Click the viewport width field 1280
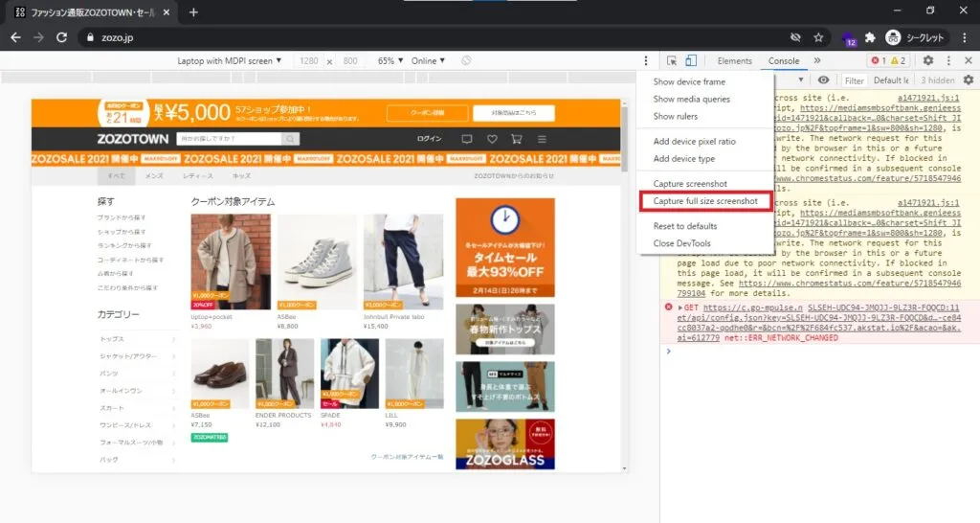This screenshot has height=523, width=980. [309, 60]
